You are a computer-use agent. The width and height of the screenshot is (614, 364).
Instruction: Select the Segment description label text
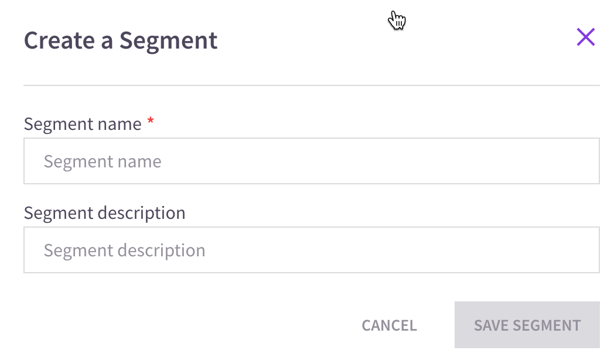tap(104, 214)
